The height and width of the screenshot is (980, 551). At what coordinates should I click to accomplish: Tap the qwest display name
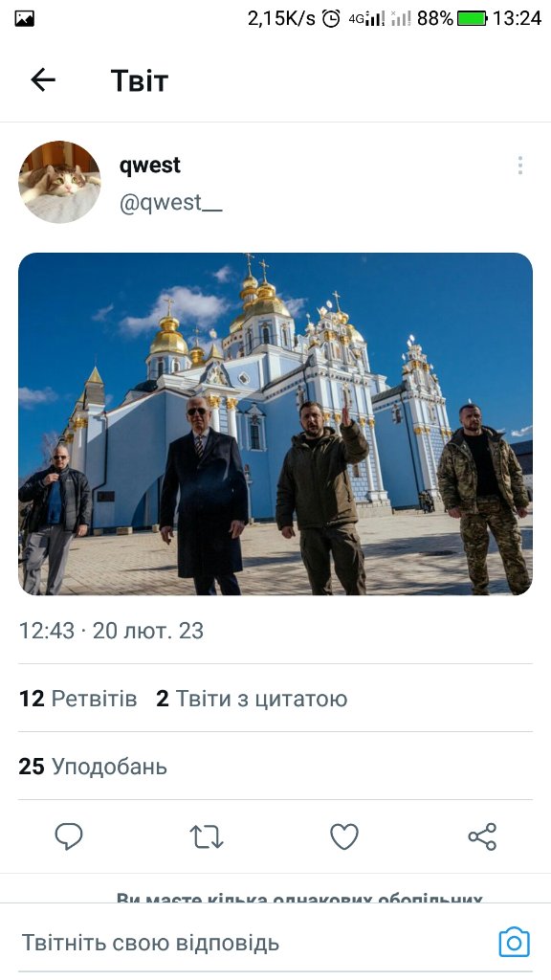150,165
